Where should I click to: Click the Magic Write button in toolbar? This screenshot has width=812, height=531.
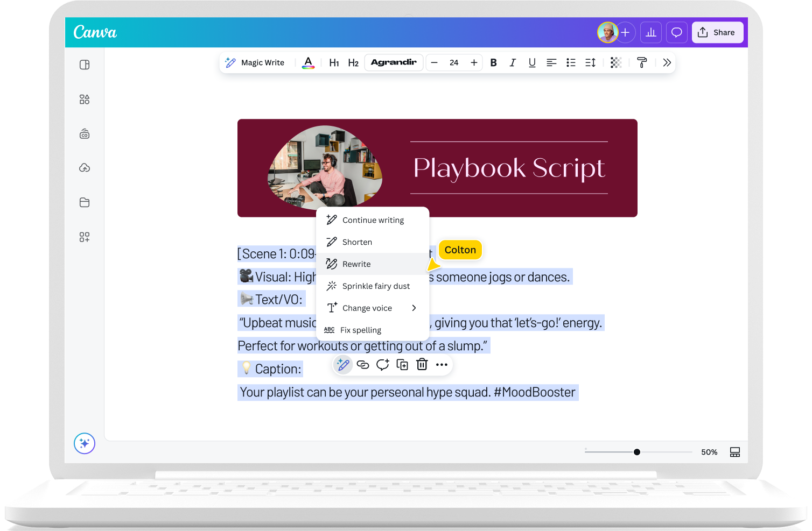[255, 62]
